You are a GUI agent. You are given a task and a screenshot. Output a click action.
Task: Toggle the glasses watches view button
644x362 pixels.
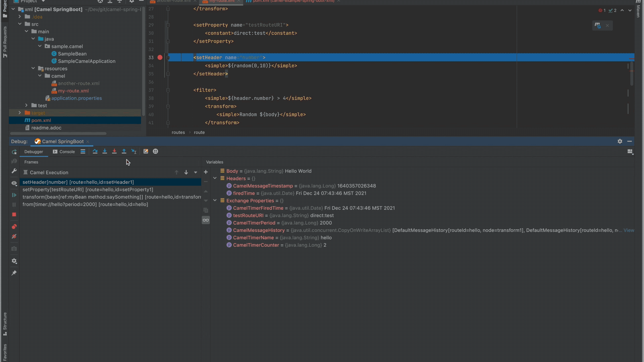[206, 220]
